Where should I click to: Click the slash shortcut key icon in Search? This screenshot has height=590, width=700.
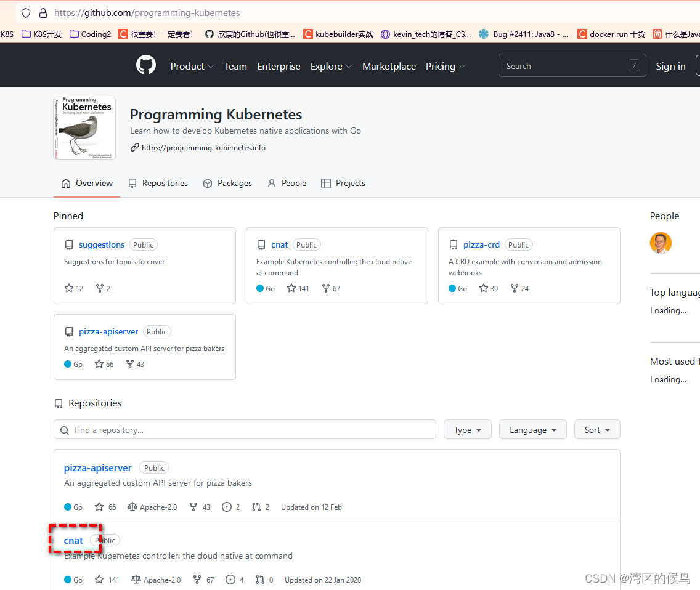point(634,66)
